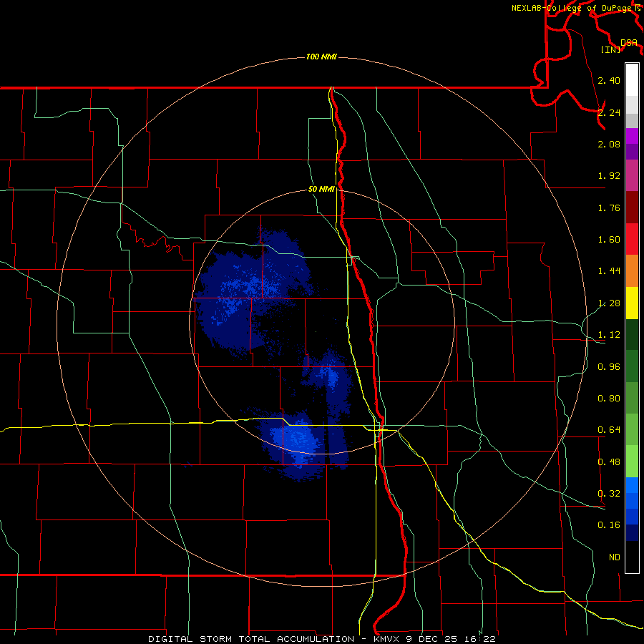Click the dark red legend swatch

pos(632,208)
